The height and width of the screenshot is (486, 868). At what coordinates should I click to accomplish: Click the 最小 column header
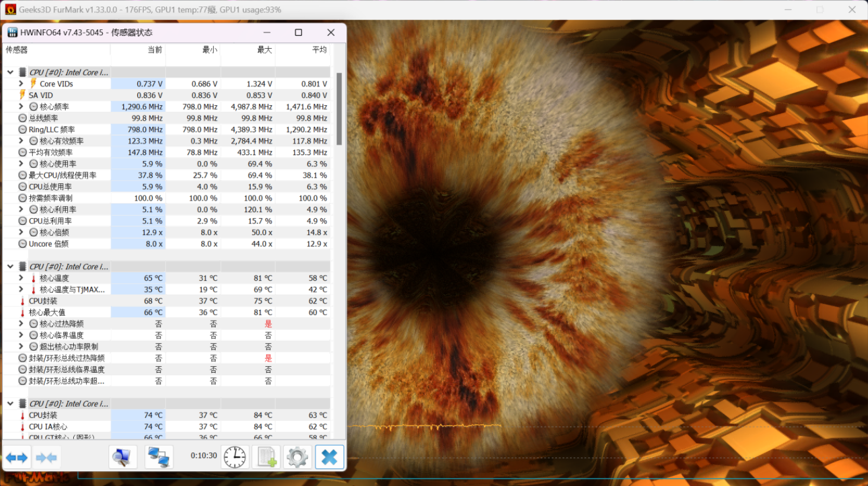point(193,50)
